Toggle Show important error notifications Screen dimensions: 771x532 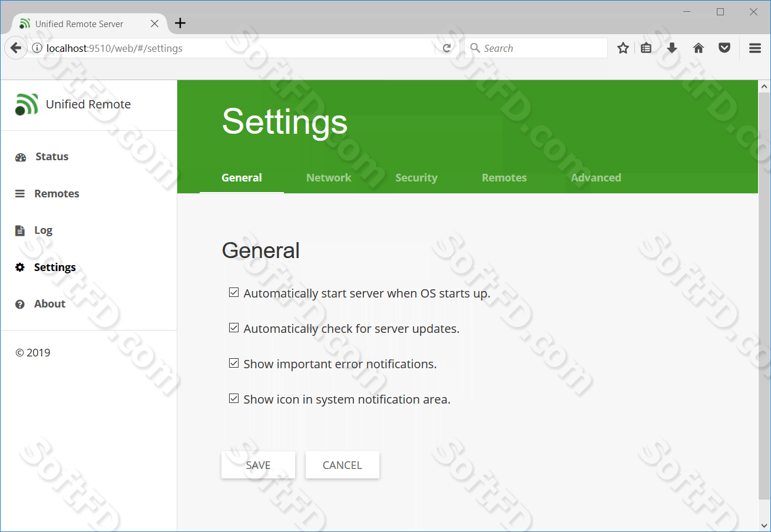pos(234,363)
